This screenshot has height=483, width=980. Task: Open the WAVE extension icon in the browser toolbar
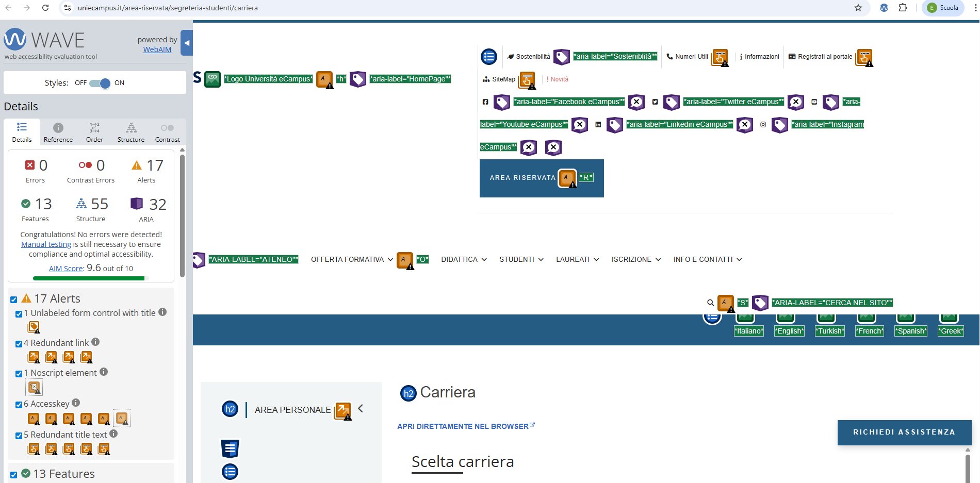coord(884,8)
